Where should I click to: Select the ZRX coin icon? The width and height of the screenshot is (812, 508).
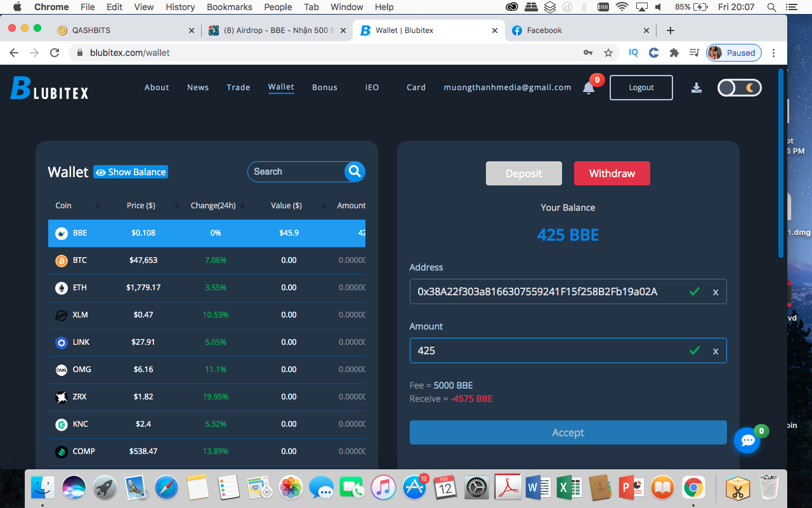pyautogui.click(x=62, y=397)
